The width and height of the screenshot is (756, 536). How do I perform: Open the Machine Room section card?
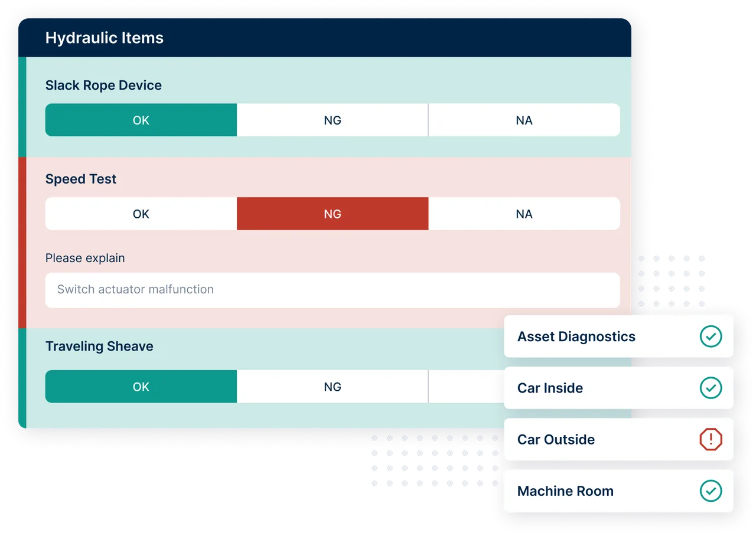pyautogui.click(x=618, y=491)
